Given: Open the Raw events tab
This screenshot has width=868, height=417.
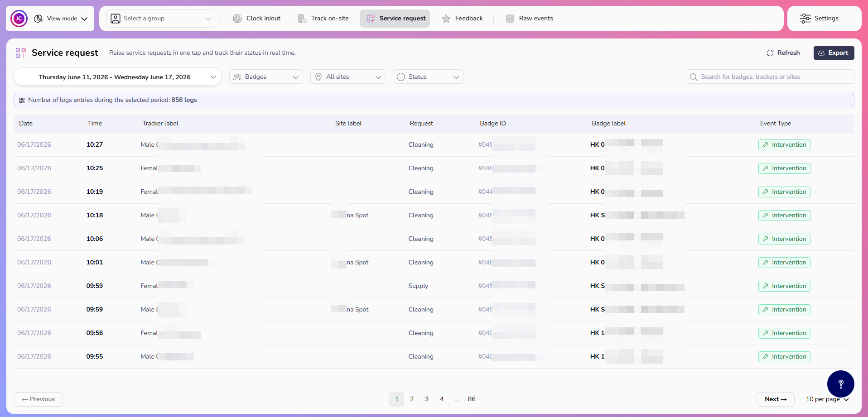Looking at the screenshot, I should 529,19.
